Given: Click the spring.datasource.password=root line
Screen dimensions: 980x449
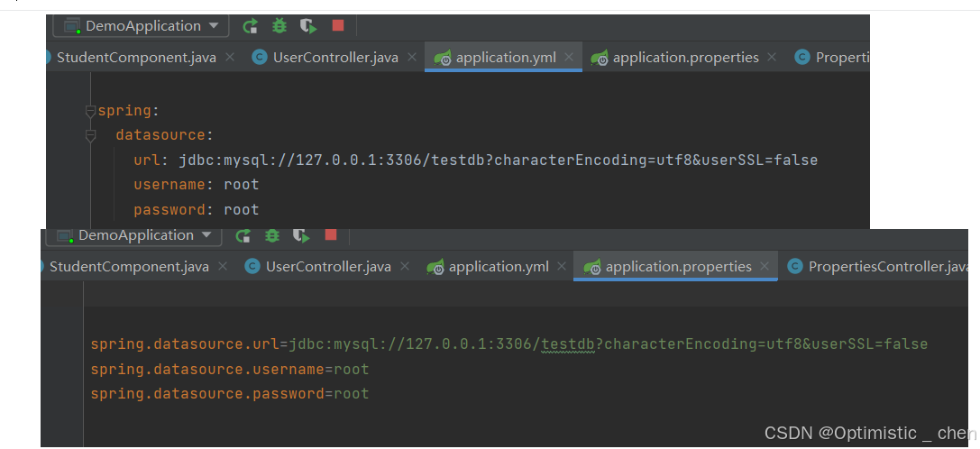Looking at the screenshot, I should tap(230, 394).
